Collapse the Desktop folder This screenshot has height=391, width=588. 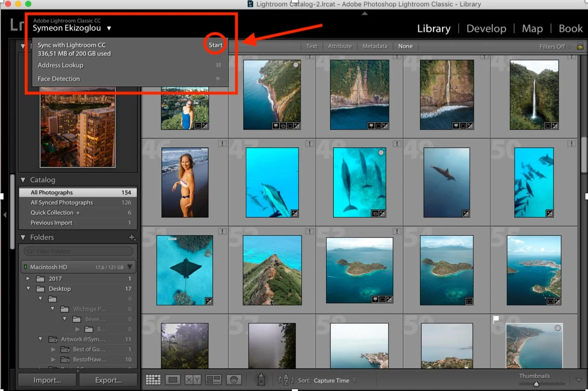[x=28, y=289]
